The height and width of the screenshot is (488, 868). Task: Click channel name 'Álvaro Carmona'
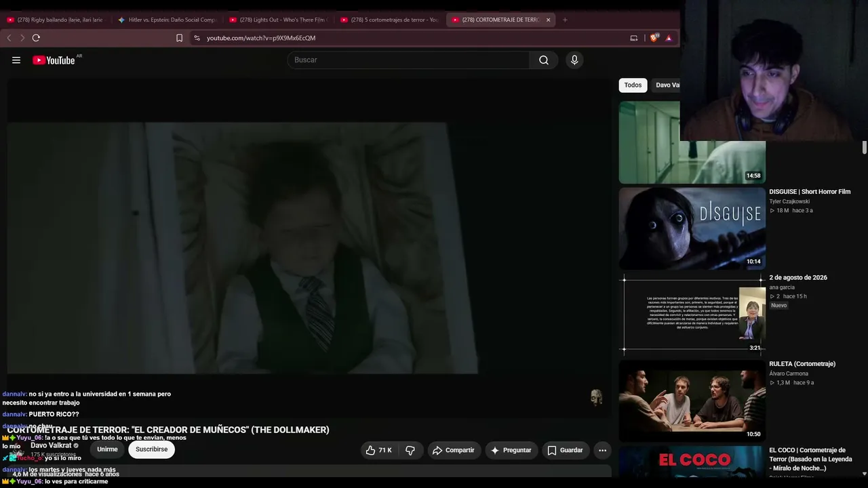[x=789, y=373]
